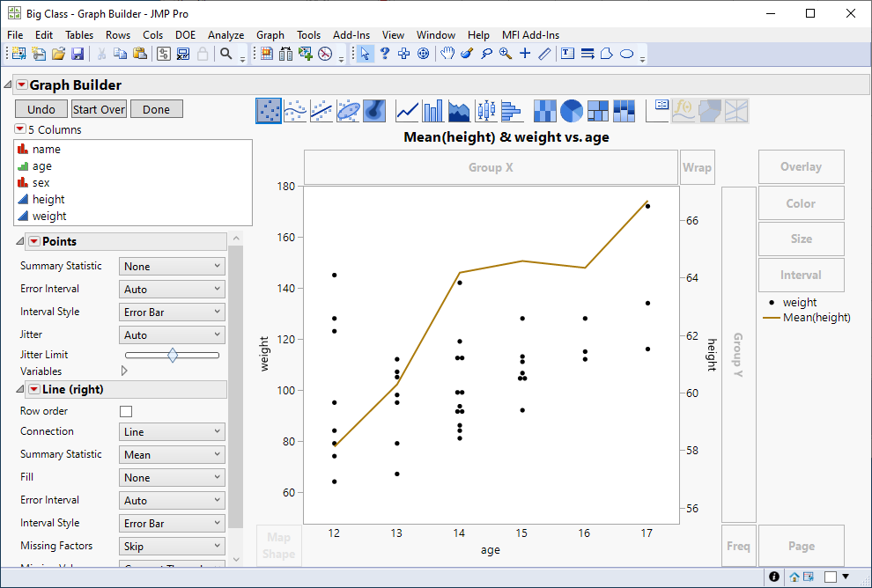
Task: Open the Points Summary Statistic dropdown
Action: [172, 266]
